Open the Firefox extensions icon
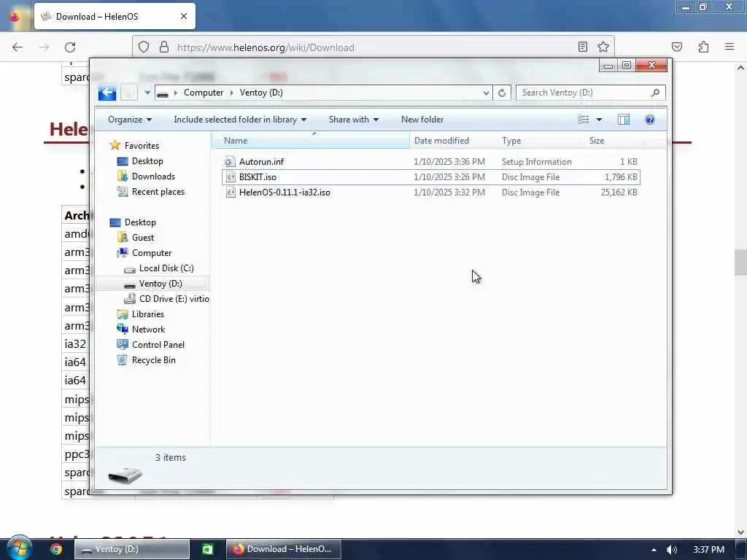 pos(703,47)
